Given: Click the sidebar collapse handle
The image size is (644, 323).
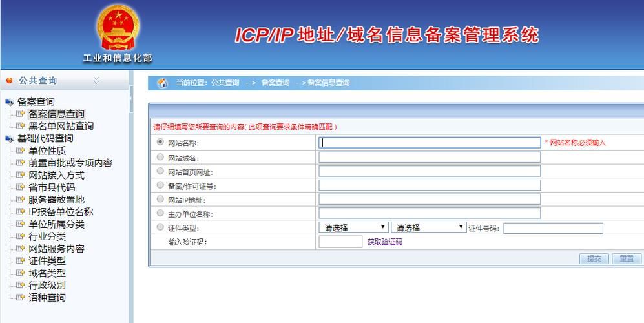Looking at the screenshot, I should tap(131, 99).
